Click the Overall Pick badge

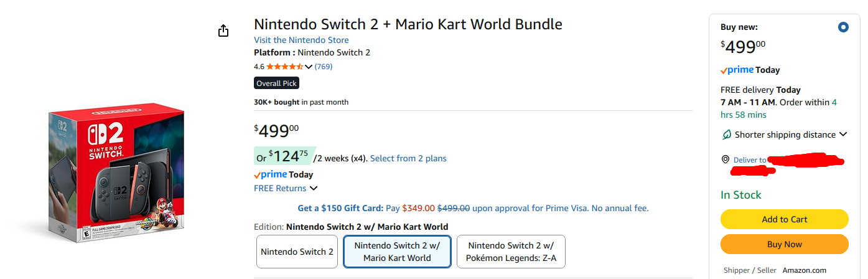[x=277, y=83]
